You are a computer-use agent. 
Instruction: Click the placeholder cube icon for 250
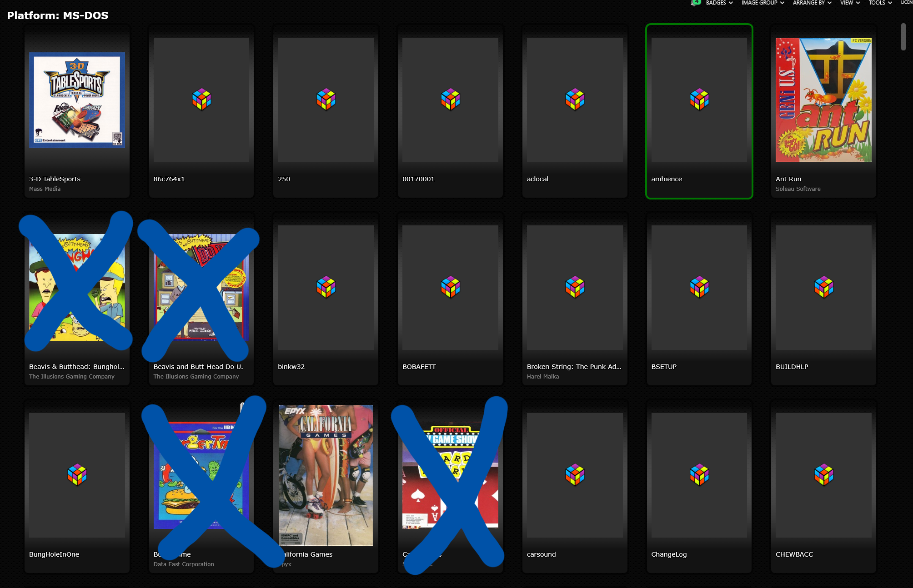point(326,100)
